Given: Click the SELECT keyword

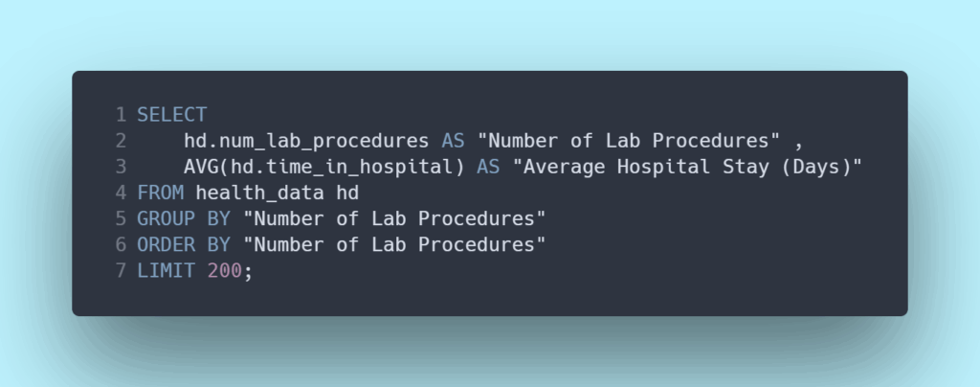Looking at the screenshot, I should (172, 115).
